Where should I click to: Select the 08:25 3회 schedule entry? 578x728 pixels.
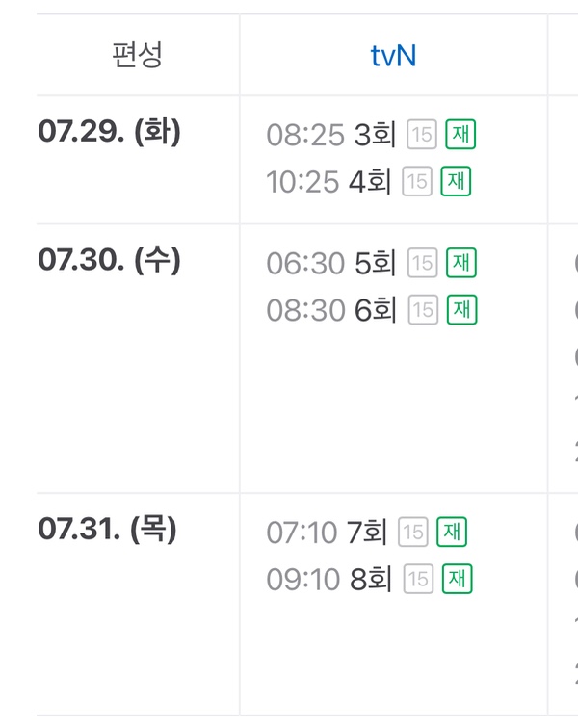coord(330,135)
